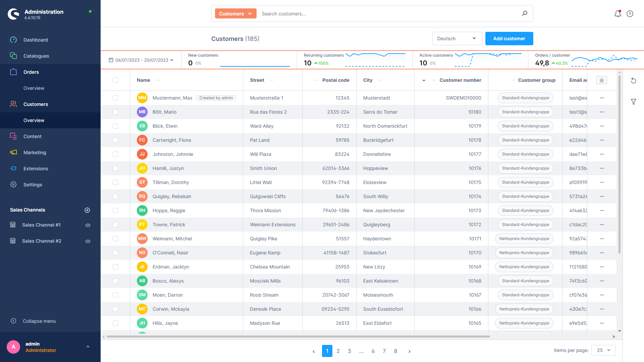Go to page 2 of the customer list
Image resolution: width=644 pixels, height=362 pixels.
(x=338, y=351)
